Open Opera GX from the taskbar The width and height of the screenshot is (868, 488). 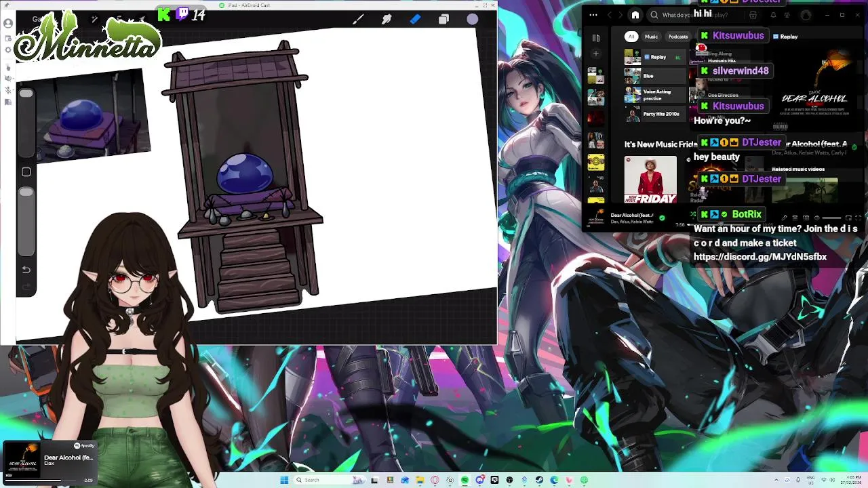pyautogui.click(x=435, y=480)
